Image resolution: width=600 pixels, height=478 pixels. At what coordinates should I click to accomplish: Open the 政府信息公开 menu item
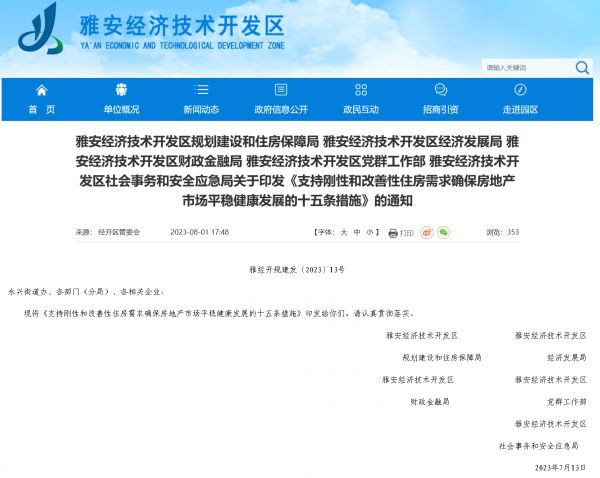click(281, 110)
